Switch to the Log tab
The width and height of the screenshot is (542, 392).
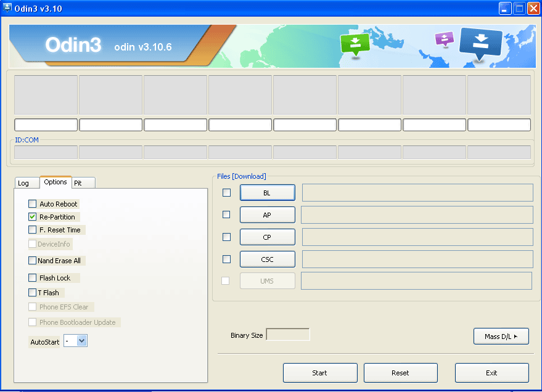(x=23, y=183)
